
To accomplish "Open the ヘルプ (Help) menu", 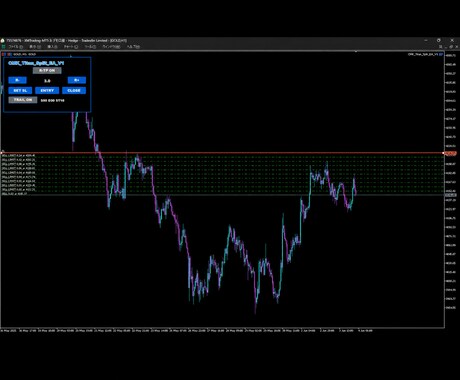I will click(133, 47).
